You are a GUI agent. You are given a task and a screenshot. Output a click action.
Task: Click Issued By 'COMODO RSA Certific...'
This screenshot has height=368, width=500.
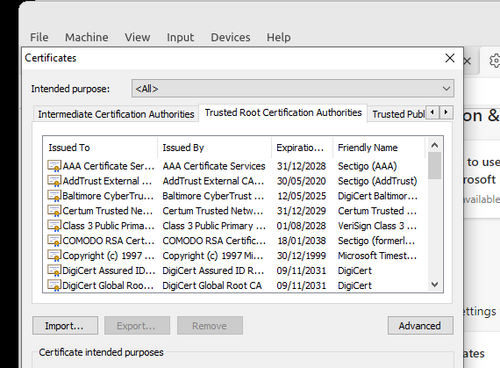coord(214,241)
